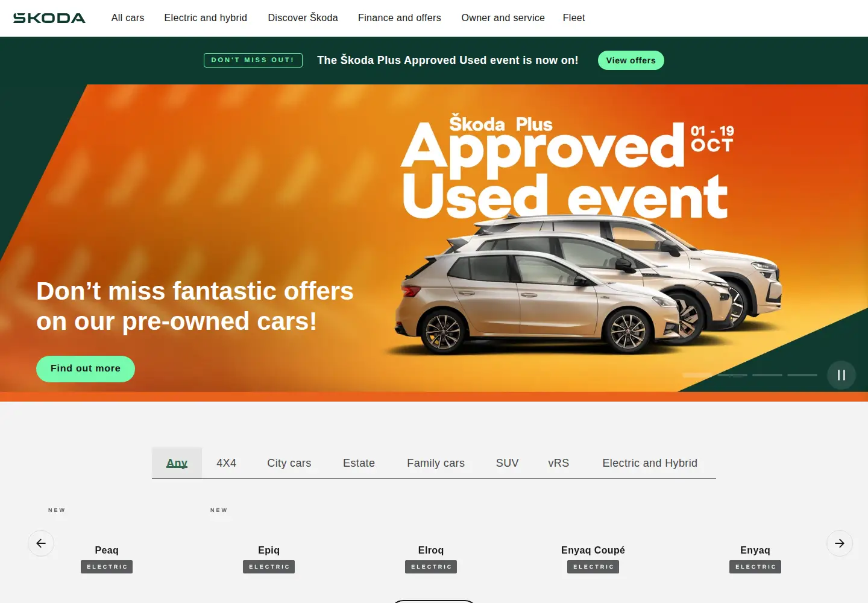
Task: Select the Family cars tab
Action: 436,463
